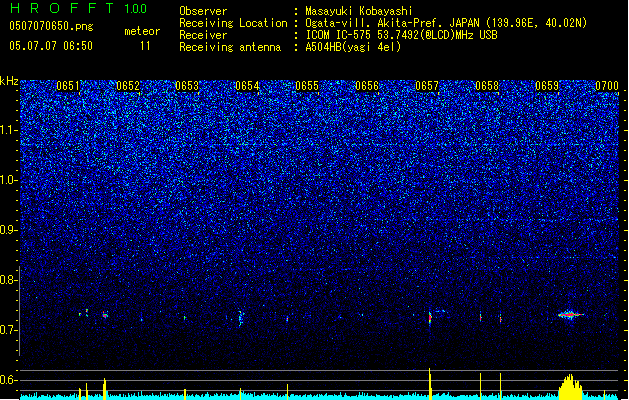Image resolution: width=629 pixels, height=400 pixels.
Task: Click the 0.9 kHz axis label
Action: pyautogui.click(x=8, y=230)
